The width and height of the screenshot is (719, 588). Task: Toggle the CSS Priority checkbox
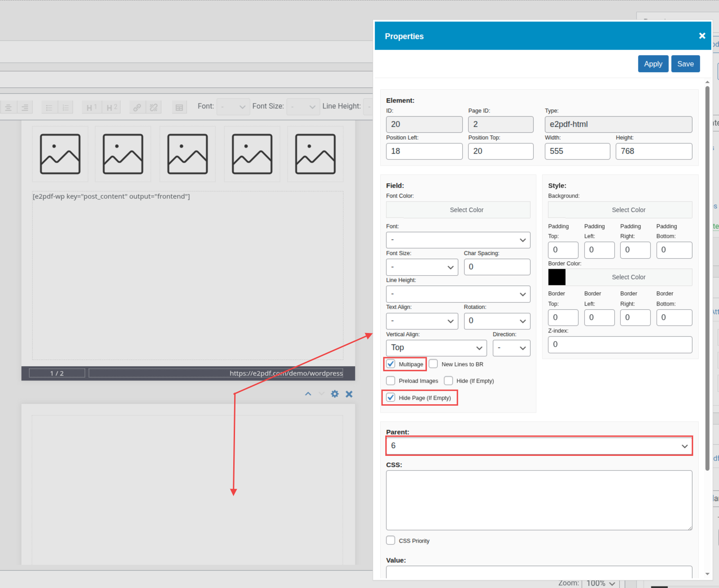(391, 540)
